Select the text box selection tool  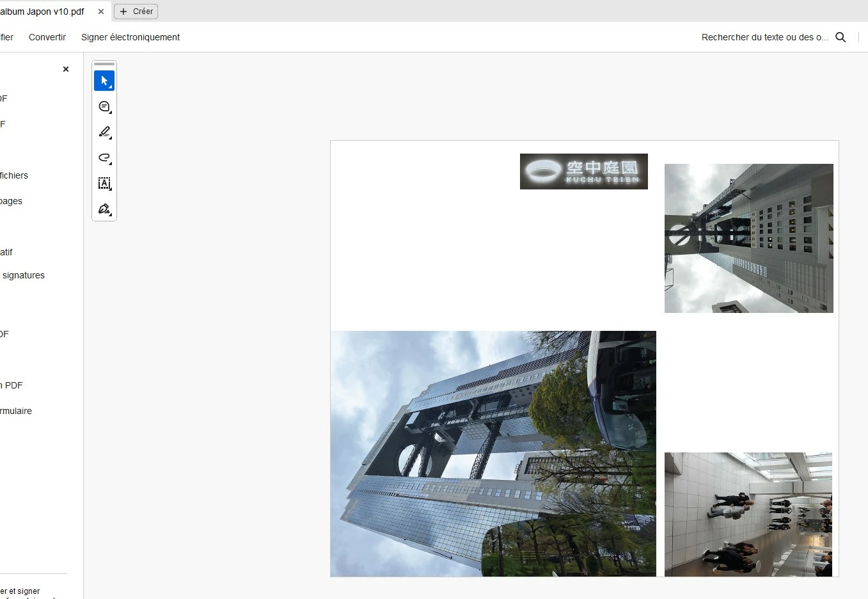(104, 184)
